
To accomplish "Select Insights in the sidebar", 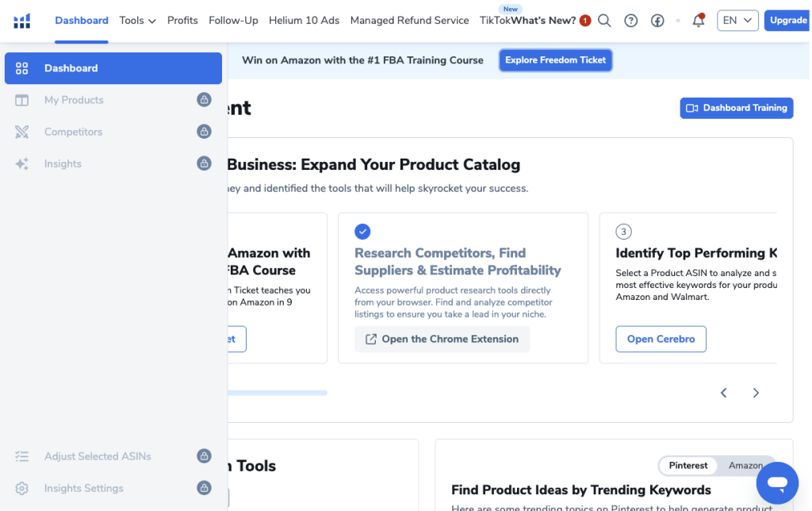I will tap(113, 163).
